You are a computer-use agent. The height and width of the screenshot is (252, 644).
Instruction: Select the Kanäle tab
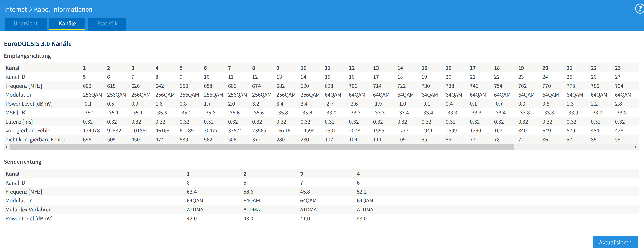67,24
